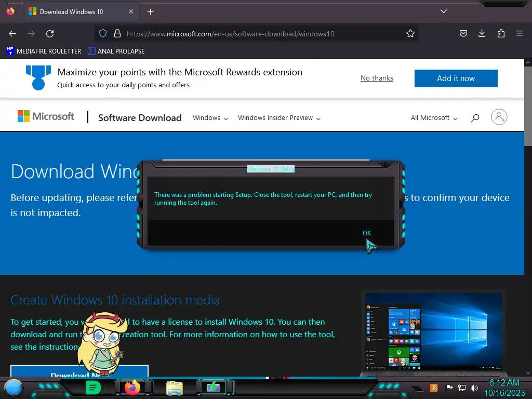Expand the Windows Insider Preview menu
This screenshot has height=399, width=532.
click(279, 118)
